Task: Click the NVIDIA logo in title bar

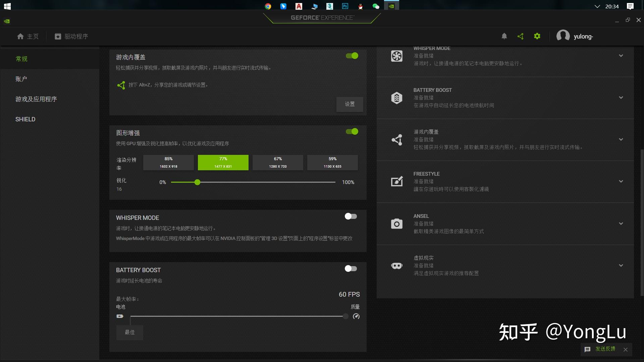Action: tap(7, 21)
